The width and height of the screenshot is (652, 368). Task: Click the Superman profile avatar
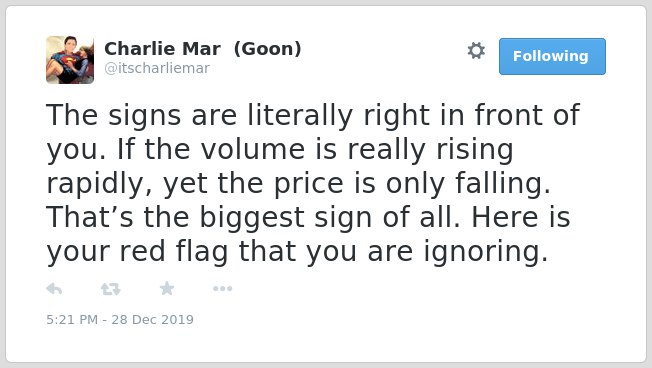pyautogui.click(x=70, y=60)
